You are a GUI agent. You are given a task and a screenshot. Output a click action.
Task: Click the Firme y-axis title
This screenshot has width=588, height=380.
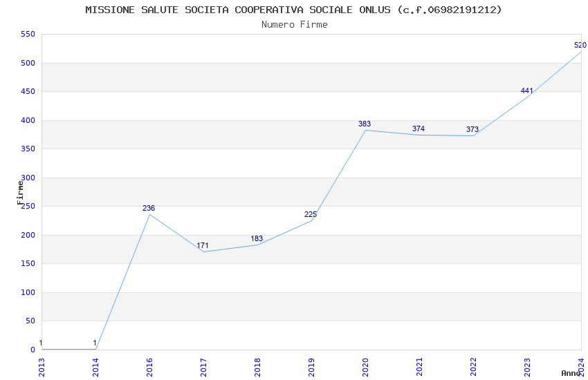[20, 193]
